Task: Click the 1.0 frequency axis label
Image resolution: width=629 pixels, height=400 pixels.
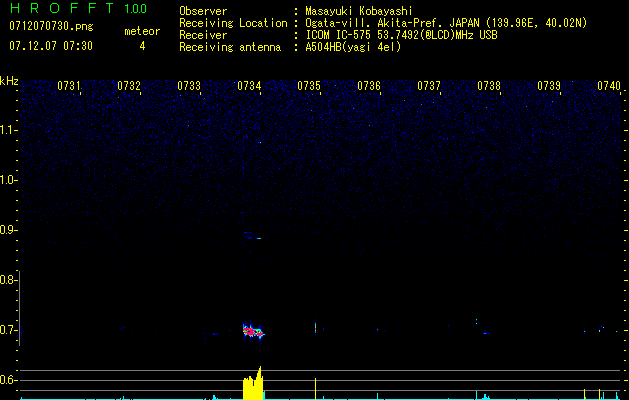Action: point(8,180)
